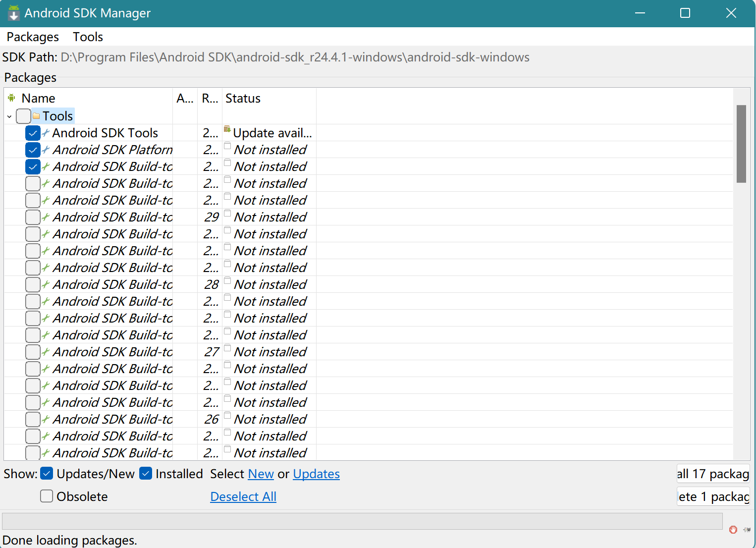Image resolution: width=756 pixels, height=548 pixels.
Task: Disable the Installed filter checkbox
Action: 145,474
